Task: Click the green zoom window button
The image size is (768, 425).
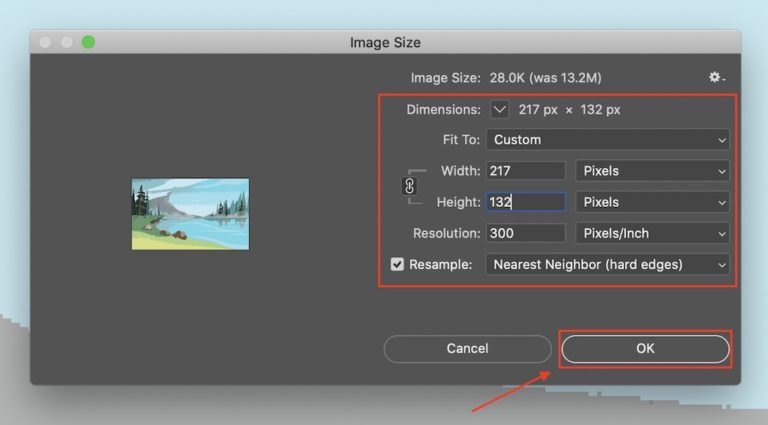Action: (88, 42)
